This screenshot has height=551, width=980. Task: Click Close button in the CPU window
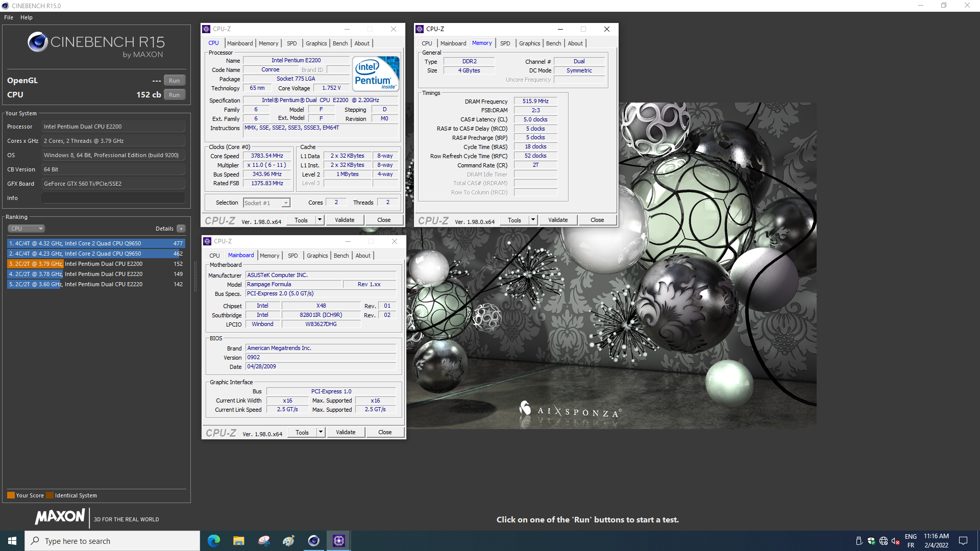click(384, 220)
